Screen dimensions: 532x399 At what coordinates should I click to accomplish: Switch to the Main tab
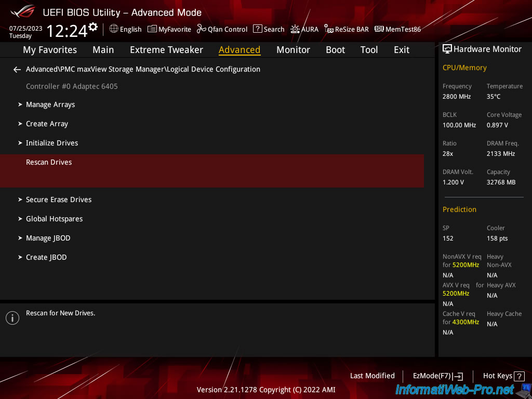click(x=103, y=50)
